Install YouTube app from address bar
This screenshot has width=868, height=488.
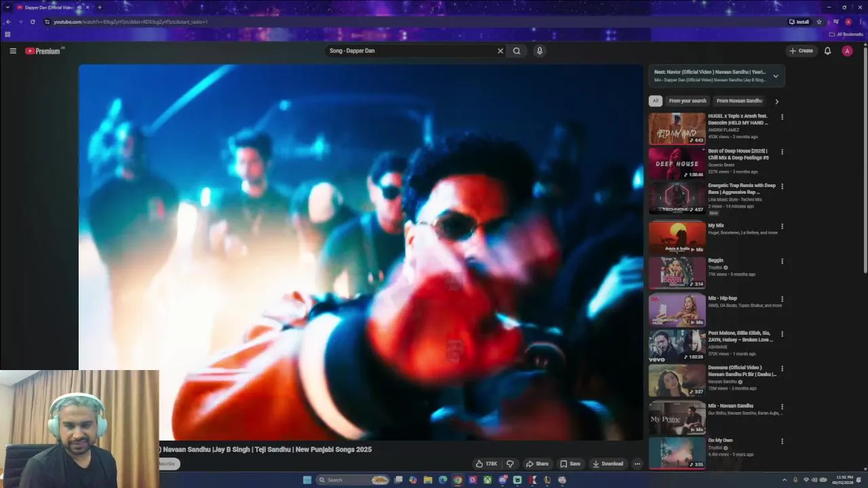click(x=799, y=22)
